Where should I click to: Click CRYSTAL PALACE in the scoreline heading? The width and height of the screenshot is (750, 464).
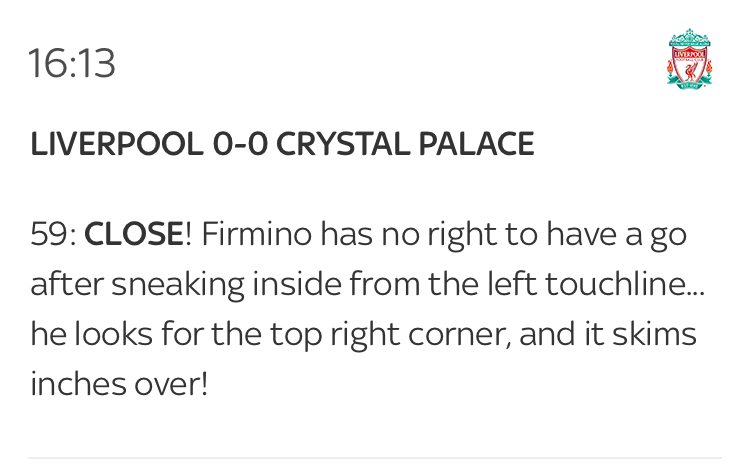coord(405,144)
